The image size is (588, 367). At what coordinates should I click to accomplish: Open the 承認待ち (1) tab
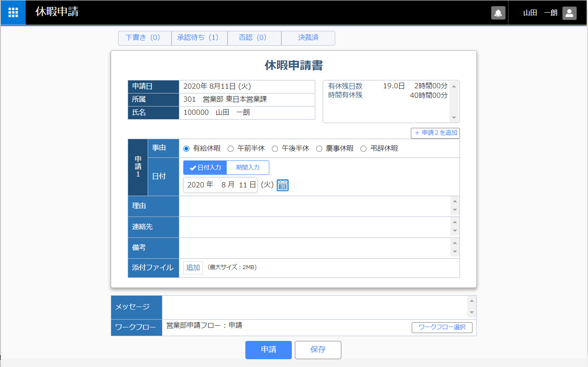pos(199,38)
